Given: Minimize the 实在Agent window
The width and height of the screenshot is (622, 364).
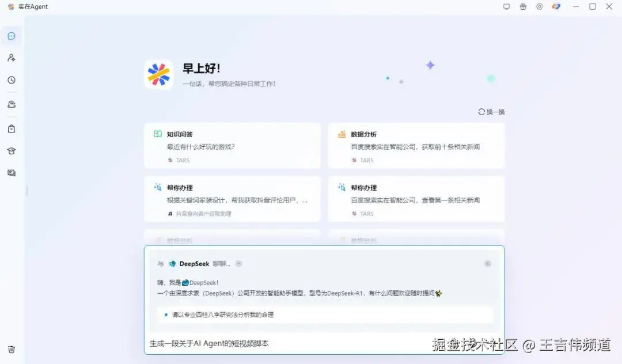Looking at the screenshot, I should (576, 6).
